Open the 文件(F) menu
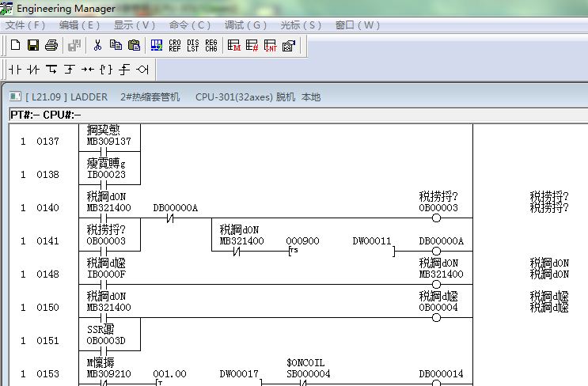This screenshot has height=386, width=588. point(25,25)
